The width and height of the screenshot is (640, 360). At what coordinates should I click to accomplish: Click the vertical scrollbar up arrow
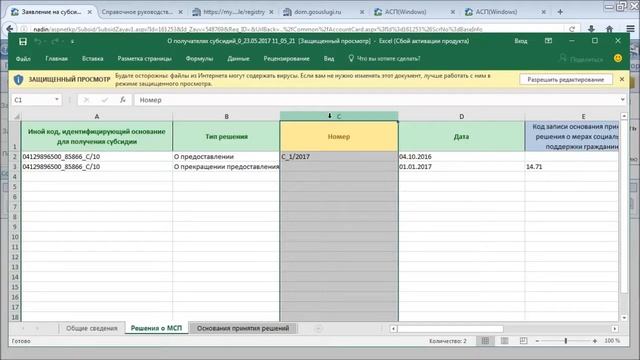pos(624,116)
